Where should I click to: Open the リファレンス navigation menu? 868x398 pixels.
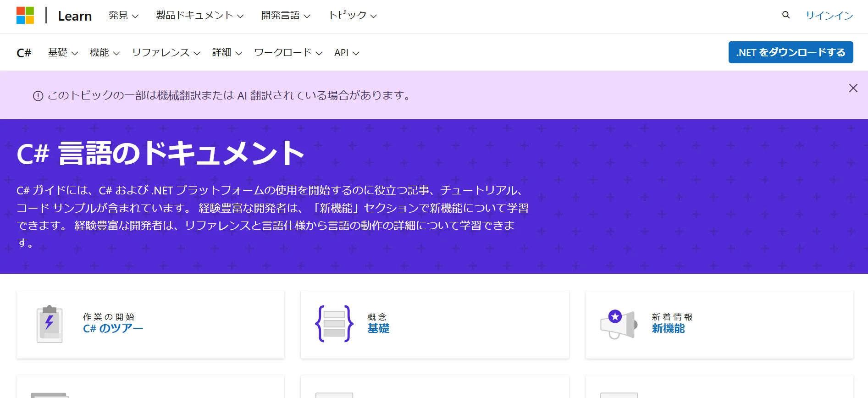pos(166,53)
